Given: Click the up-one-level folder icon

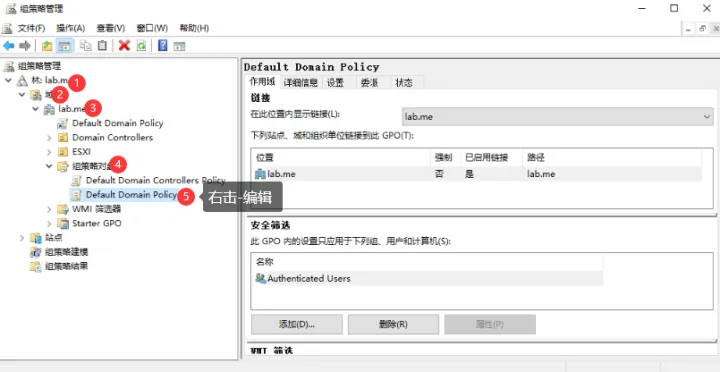Looking at the screenshot, I should click(47, 45).
